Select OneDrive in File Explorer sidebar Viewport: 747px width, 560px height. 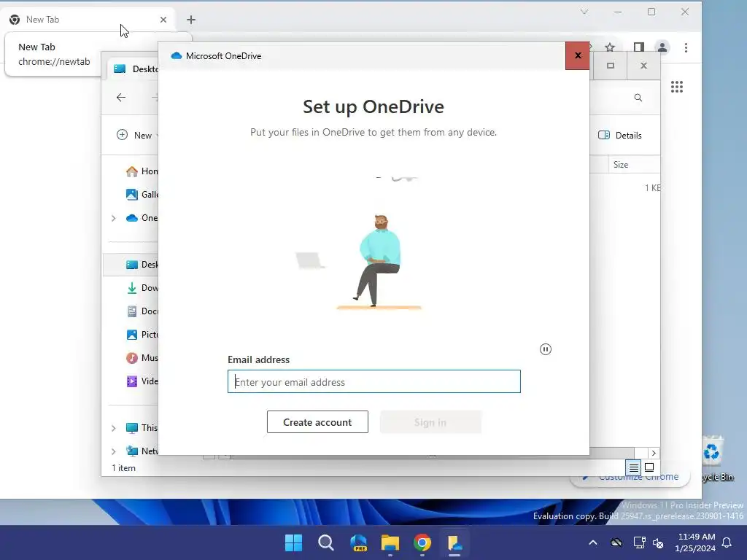click(x=142, y=217)
